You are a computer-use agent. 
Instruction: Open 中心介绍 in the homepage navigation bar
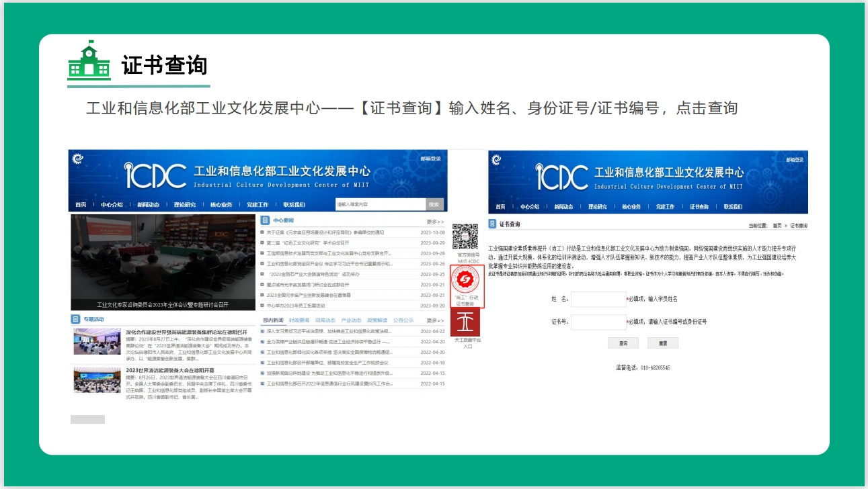click(x=112, y=205)
